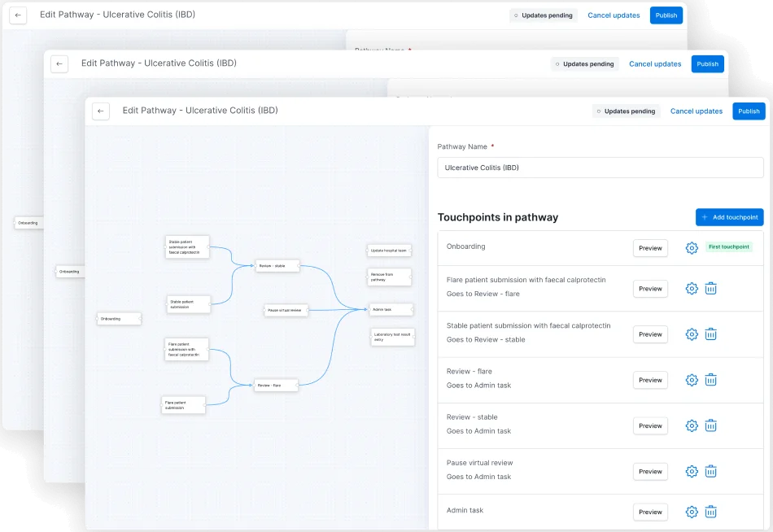This screenshot has height=532, width=773.
Task: Delete the Admin task touchpoint
Action: tap(710, 512)
